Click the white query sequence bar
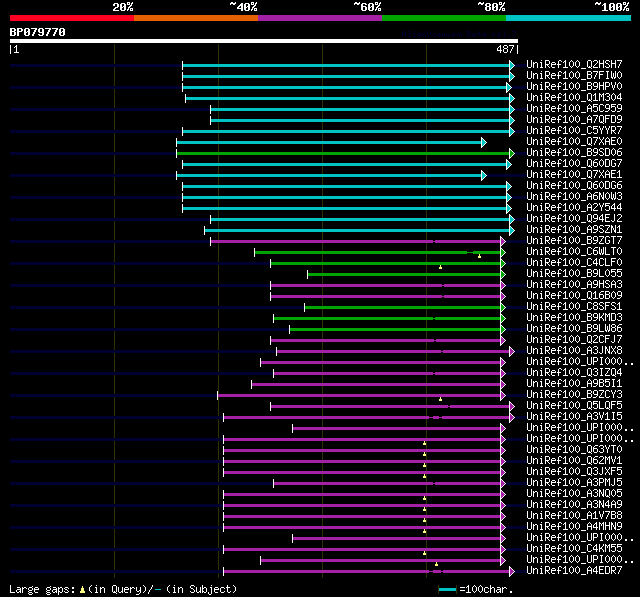The image size is (640, 597). [x=264, y=41]
